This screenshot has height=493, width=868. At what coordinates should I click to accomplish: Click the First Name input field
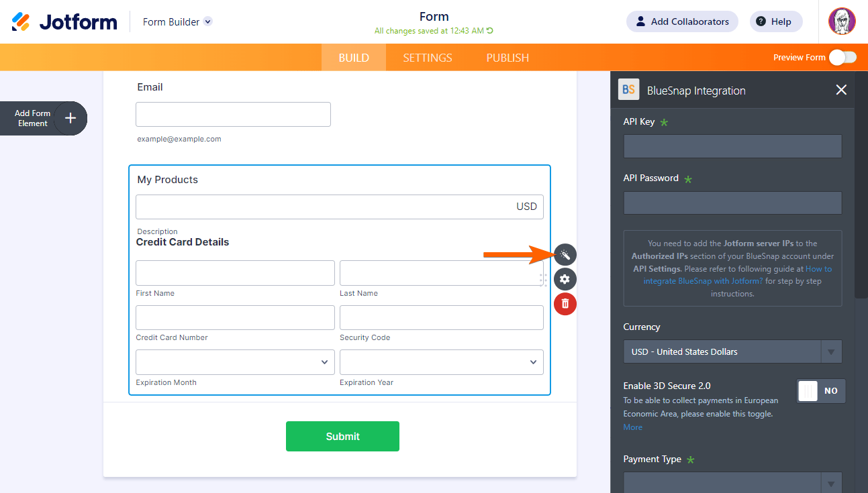[235, 273]
